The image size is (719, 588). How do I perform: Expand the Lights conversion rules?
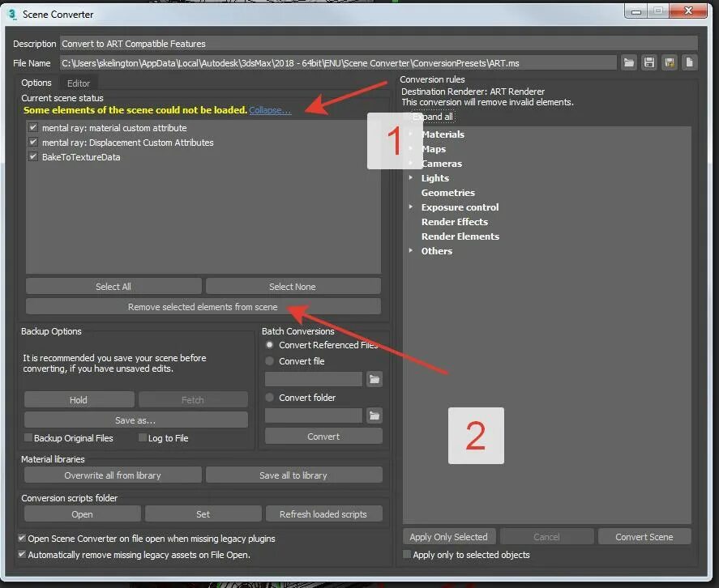point(411,178)
